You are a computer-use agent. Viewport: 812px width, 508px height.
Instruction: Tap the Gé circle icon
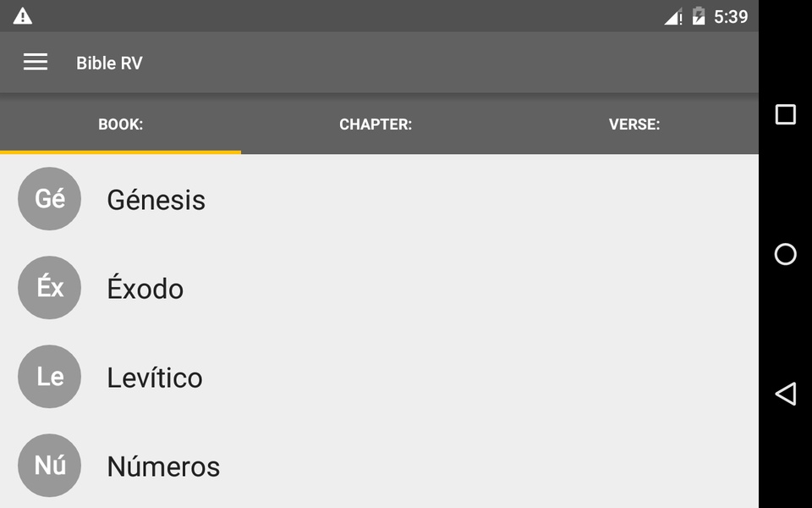(x=49, y=198)
